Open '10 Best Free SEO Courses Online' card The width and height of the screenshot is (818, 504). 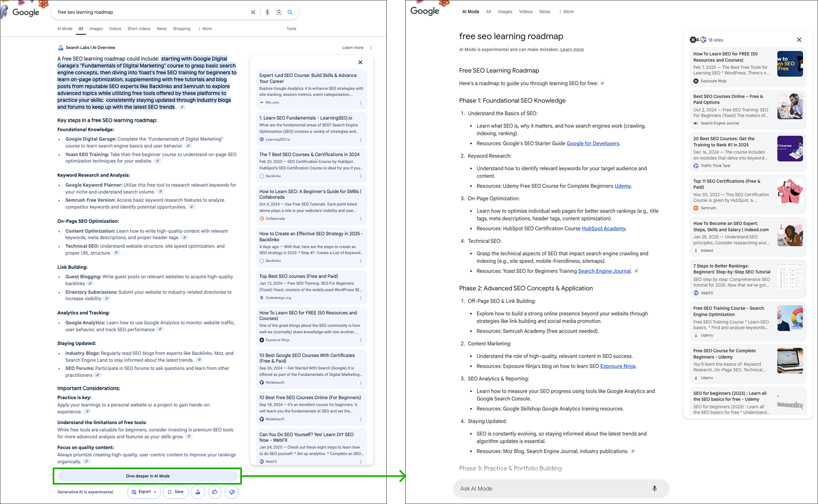click(312, 408)
